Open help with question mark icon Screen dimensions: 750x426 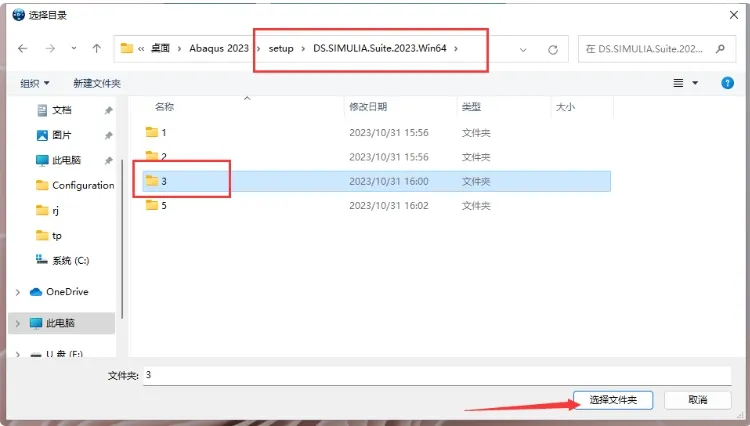(x=727, y=83)
